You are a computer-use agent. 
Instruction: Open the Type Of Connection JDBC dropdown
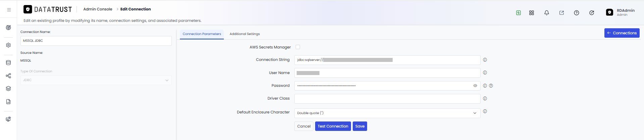(x=96, y=80)
